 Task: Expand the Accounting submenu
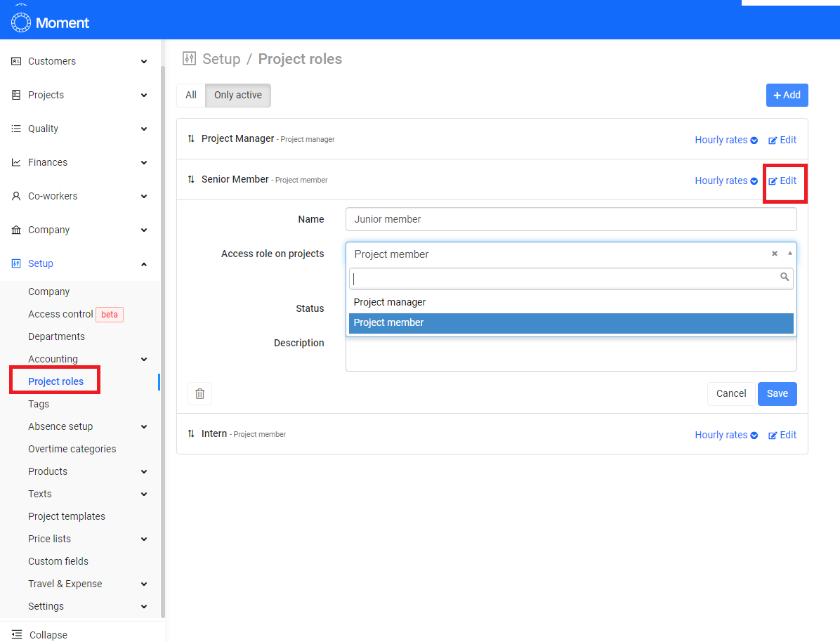click(143, 360)
